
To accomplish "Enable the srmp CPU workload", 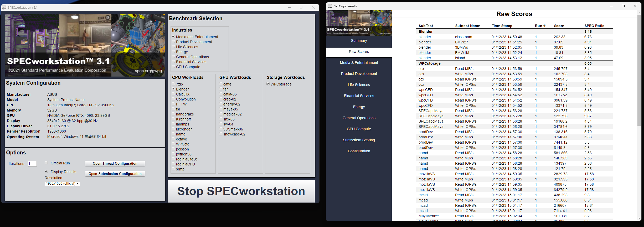I will [173, 169].
